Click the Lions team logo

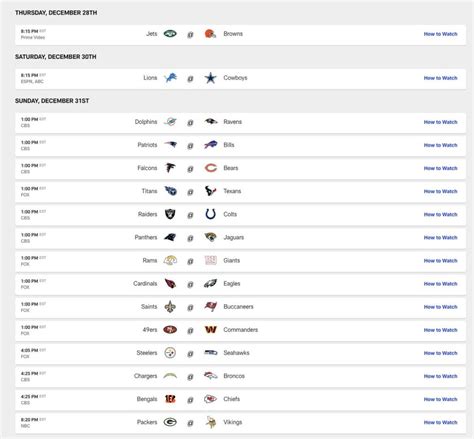click(x=170, y=78)
